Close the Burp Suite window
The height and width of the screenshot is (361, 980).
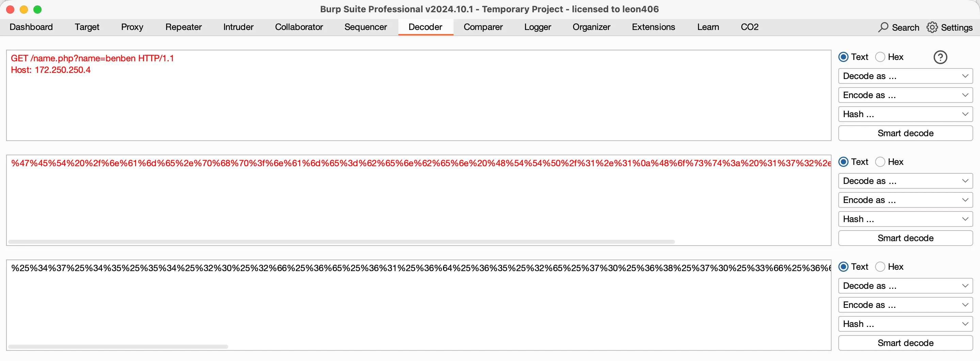point(10,10)
